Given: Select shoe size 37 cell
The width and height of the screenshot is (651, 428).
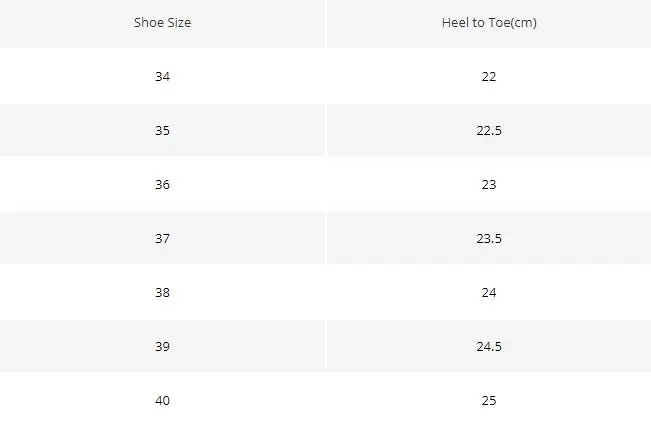Looking at the screenshot, I should click(162, 238).
